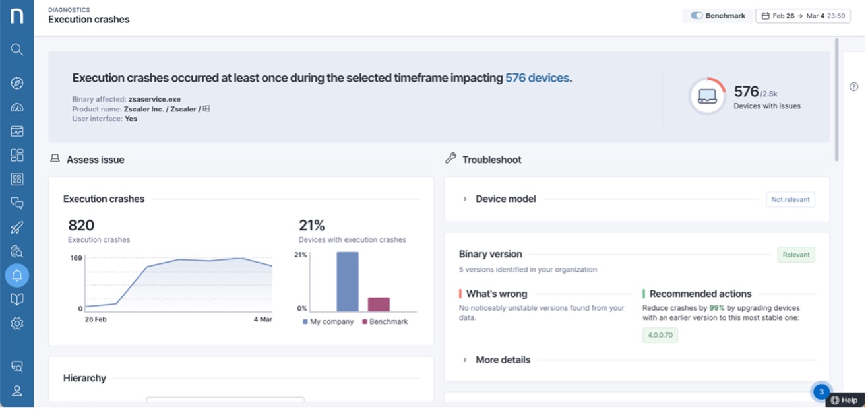Click the search magnifier icon in sidebar
The height and width of the screenshot is (409, 868).
click(x=17, y=49)
